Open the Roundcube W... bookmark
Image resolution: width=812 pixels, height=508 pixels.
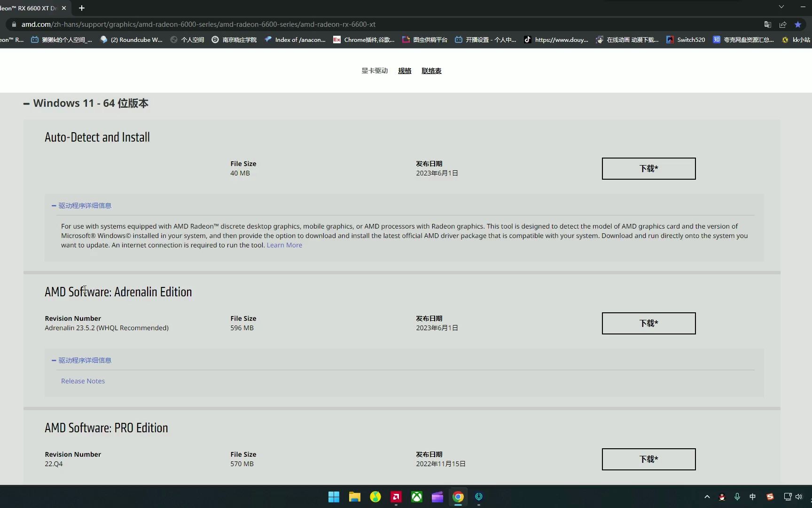click(x=131, y=40)
